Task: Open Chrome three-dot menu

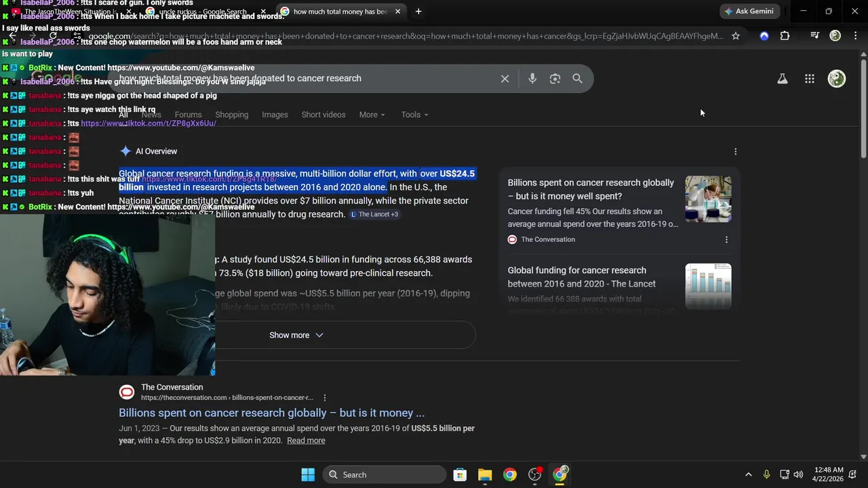Action: [854, 36]
